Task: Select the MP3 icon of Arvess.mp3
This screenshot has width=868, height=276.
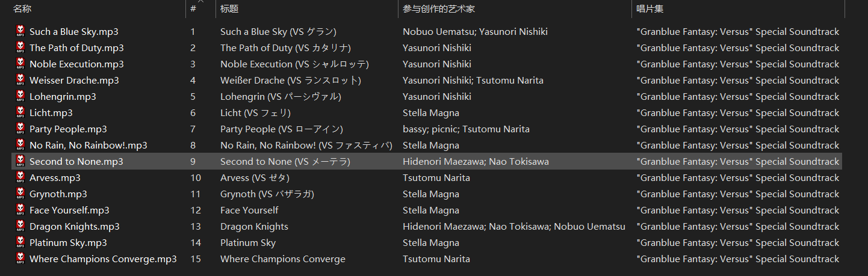Action: (20, 177)
